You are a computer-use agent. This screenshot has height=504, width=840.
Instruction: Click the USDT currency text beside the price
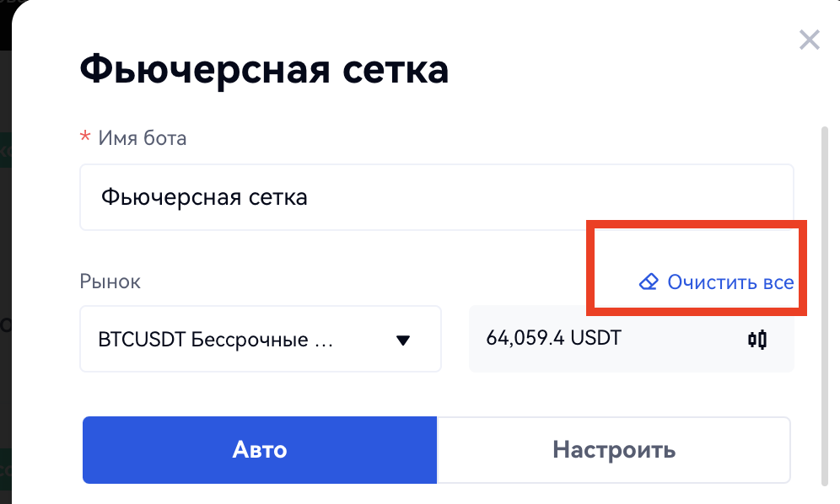595,339
